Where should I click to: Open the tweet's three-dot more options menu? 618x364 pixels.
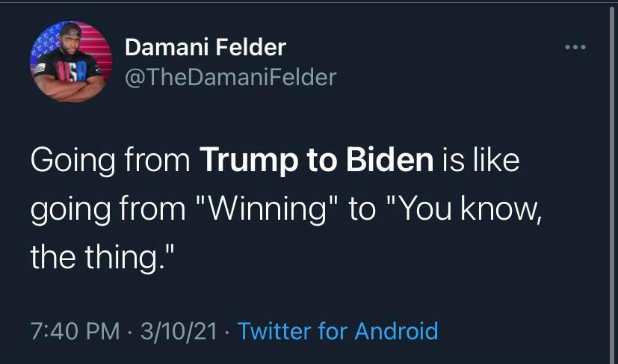(x=575, y=49)
